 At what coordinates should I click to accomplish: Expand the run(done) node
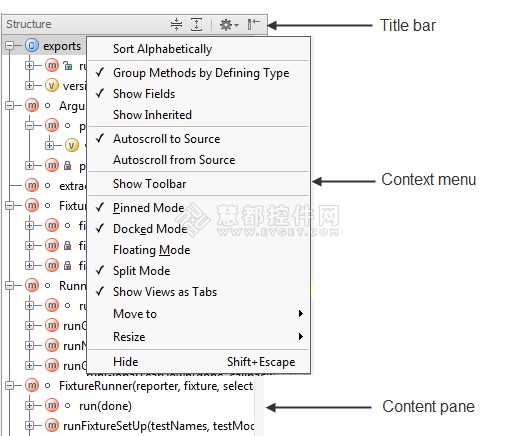(29, 406)
